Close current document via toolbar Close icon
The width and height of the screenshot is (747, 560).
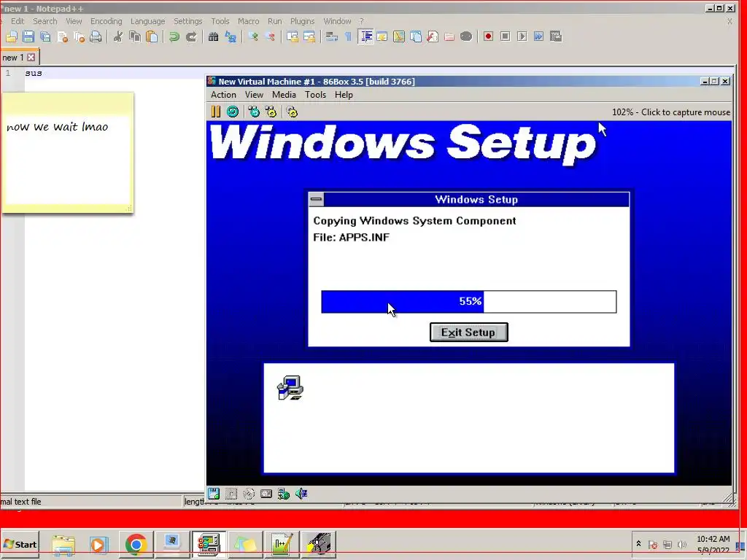tap(63, 36)
